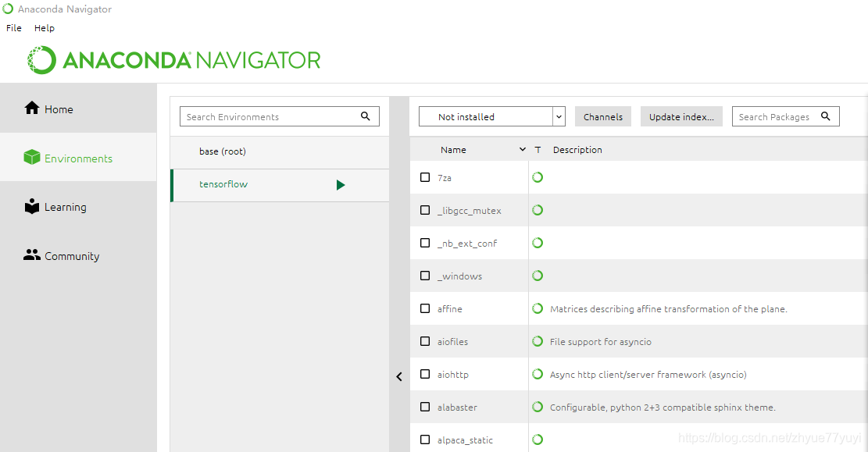Check the aiofiles package checkbox

tap(425, 341)
